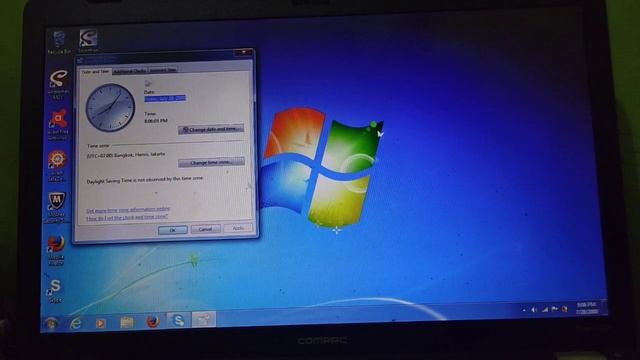Select the highlighted date value
The image size is (640, 360).
tap(165, 98)
